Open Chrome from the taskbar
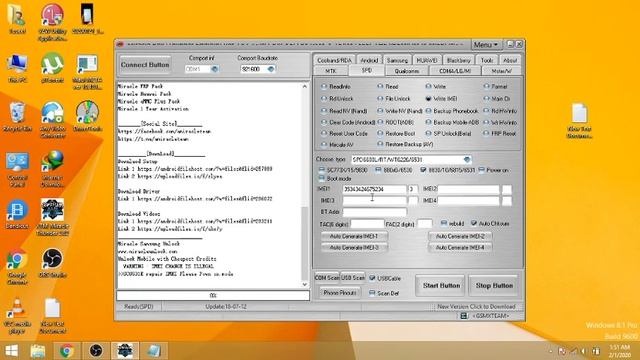This screenshot has height=360, width=640. [67, 351]
